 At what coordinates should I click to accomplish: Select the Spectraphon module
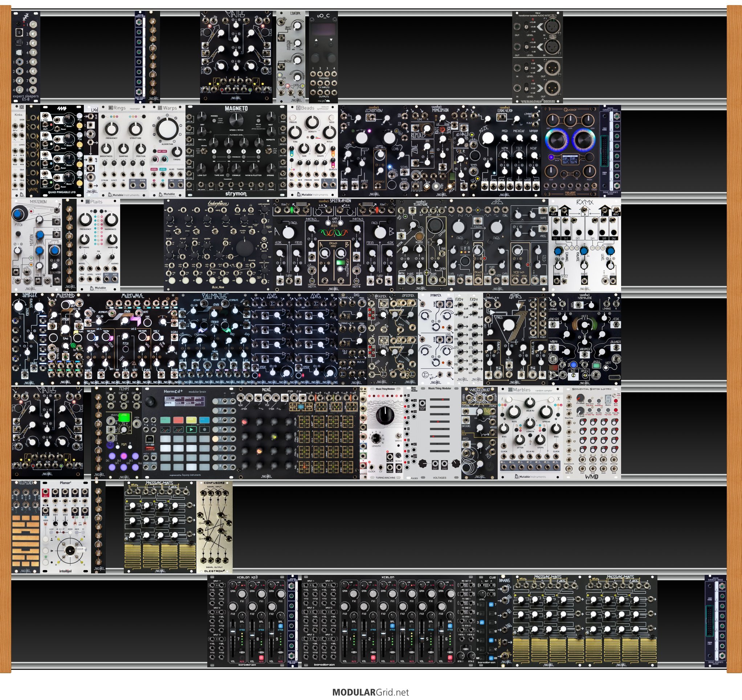pos(334,245)
